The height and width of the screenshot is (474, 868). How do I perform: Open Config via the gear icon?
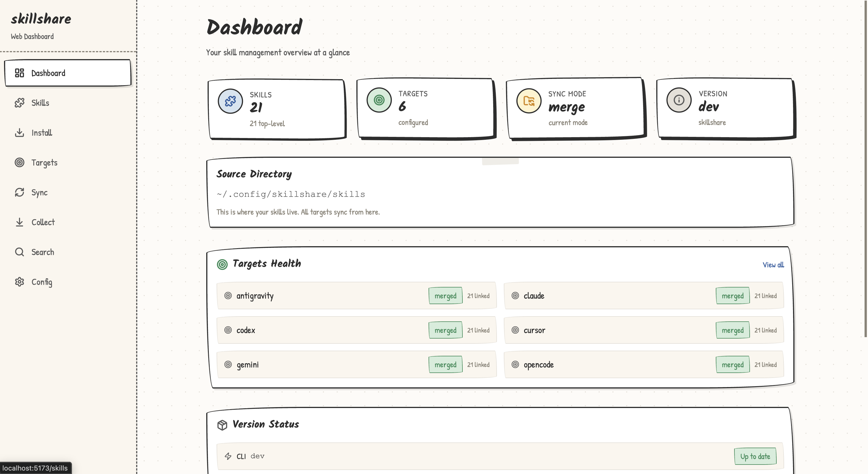(20, 282)
